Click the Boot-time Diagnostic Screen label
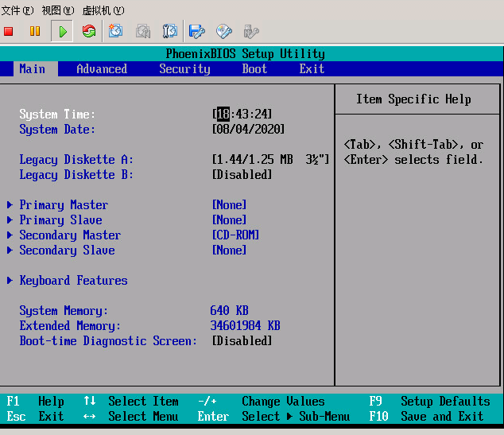The height and width of the screenshot is (435, 504). tap(108, 341)
